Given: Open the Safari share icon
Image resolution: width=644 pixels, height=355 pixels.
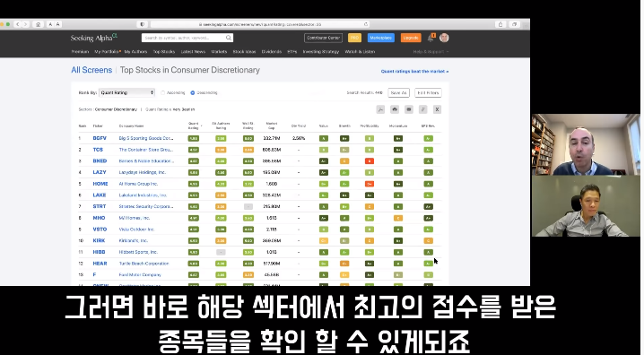Looking at the screenshot, I should click(500, 24).
